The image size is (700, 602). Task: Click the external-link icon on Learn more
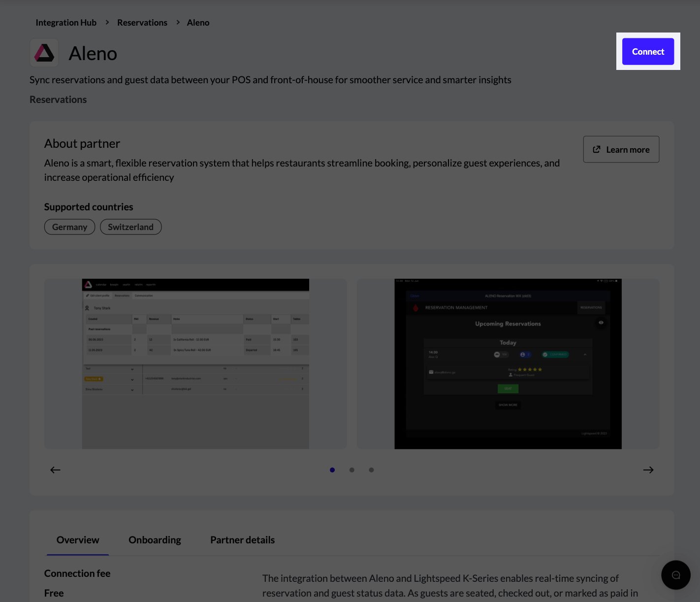pos(597,149)
